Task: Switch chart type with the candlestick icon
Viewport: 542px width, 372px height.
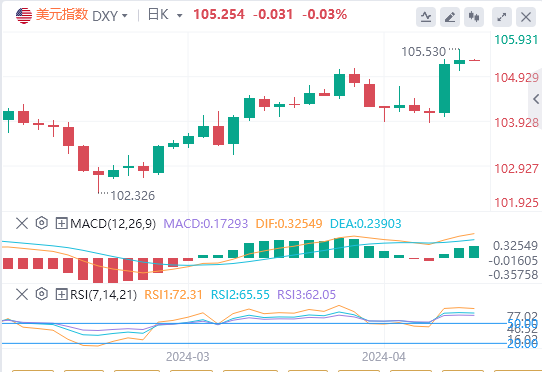Action: click(474, 17)
